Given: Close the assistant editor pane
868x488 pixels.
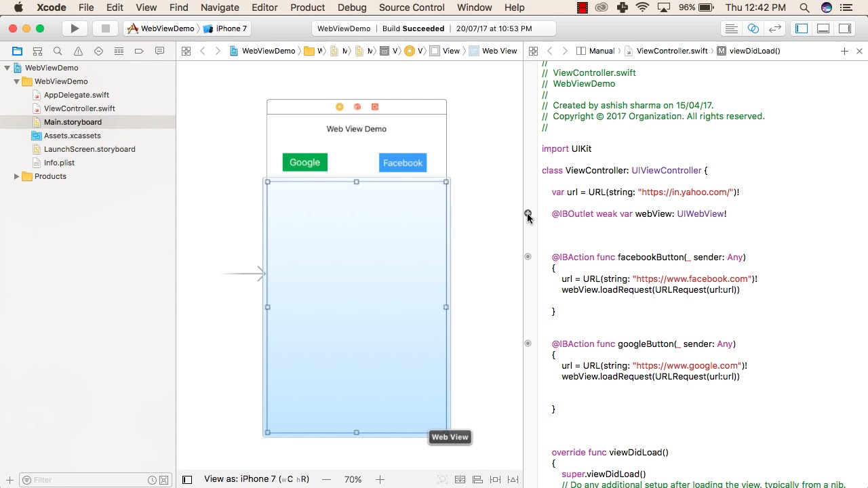Looking at the screenshot, I should pos(859,51).
